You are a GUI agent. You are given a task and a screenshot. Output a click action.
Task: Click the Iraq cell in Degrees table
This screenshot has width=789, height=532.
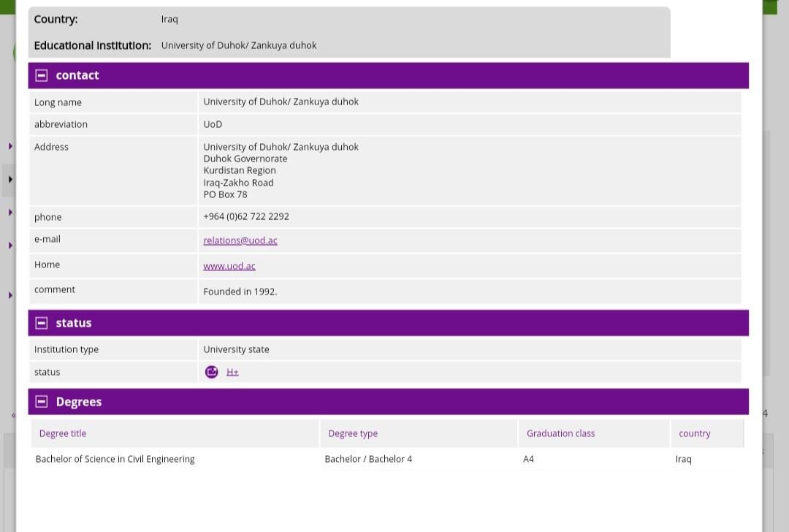[x=683, y=459]
